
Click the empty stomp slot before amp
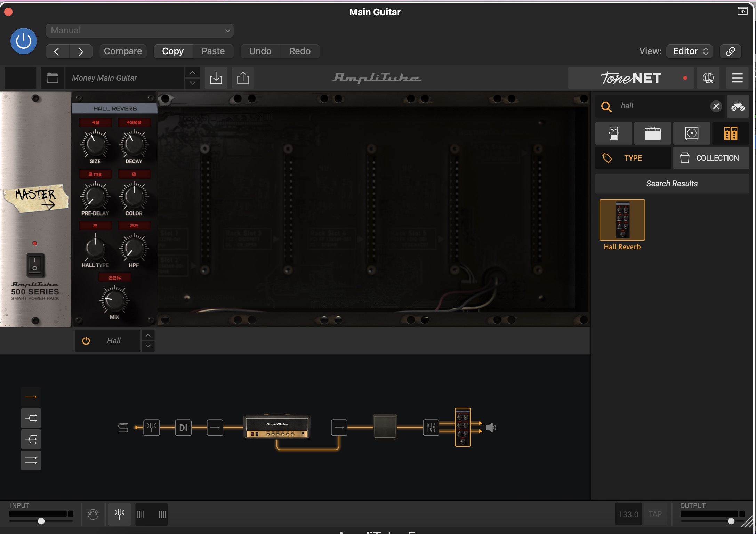coord(215,427)
